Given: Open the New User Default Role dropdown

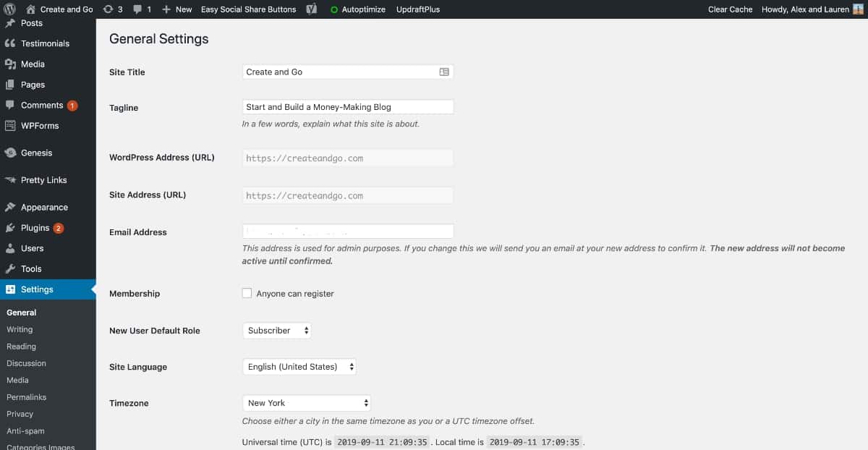Looking at the screenshot, I should point(277,331).
